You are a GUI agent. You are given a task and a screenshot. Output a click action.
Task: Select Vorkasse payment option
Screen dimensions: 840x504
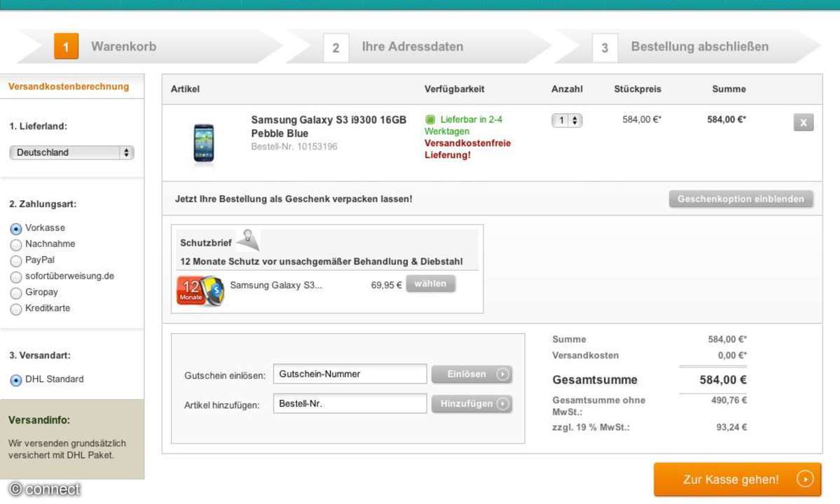(16, 228)
